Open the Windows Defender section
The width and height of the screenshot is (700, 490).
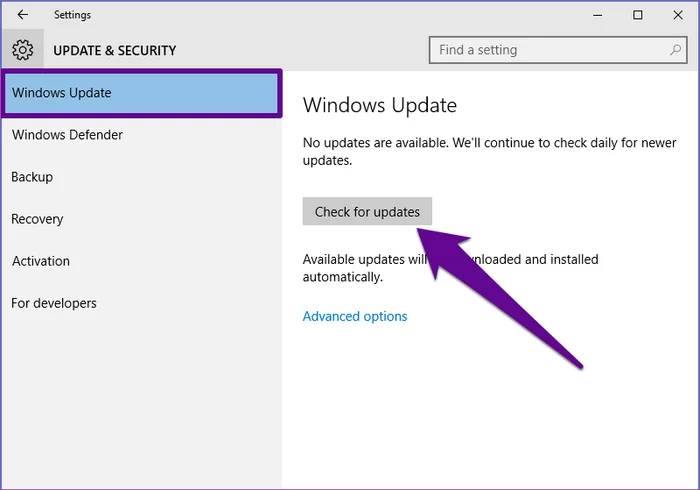tap(65, 135)
